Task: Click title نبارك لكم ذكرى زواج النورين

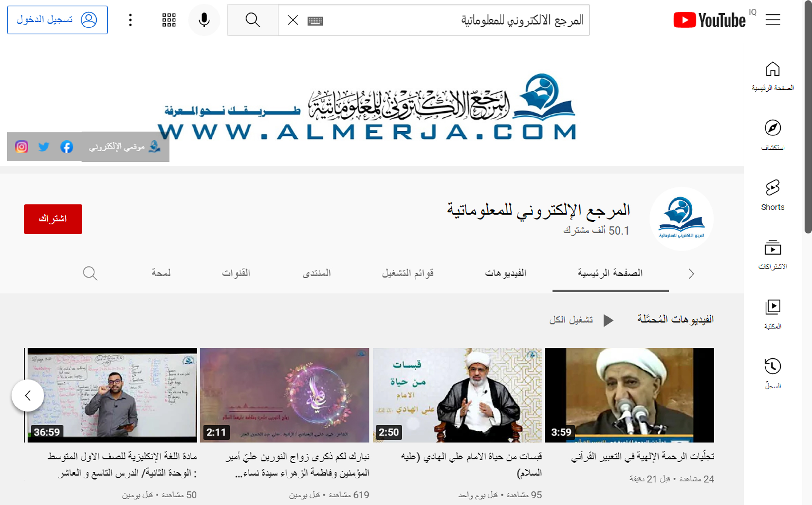Action: pyautogui.click(x=297, y=465)
